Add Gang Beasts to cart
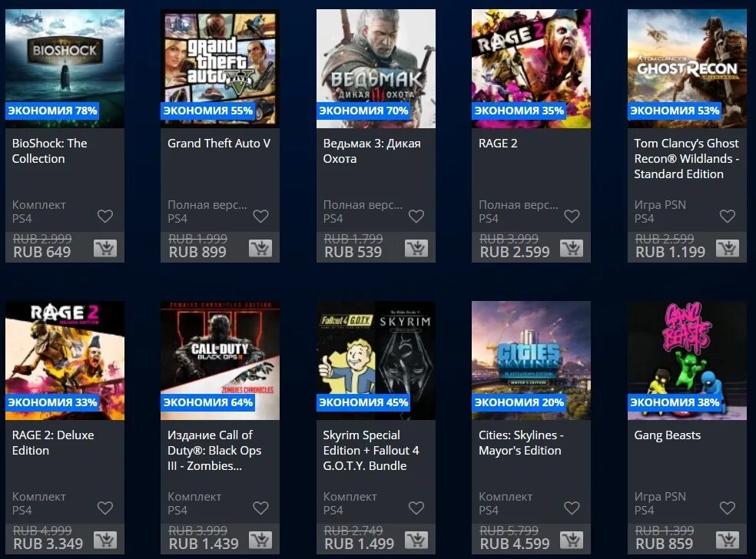 tap(728, 541)
